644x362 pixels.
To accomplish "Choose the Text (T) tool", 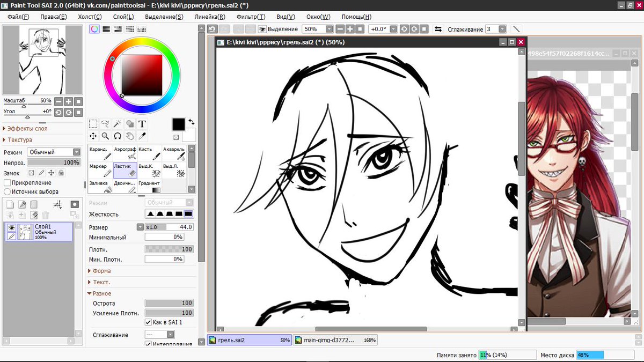I will pos(142,124).
